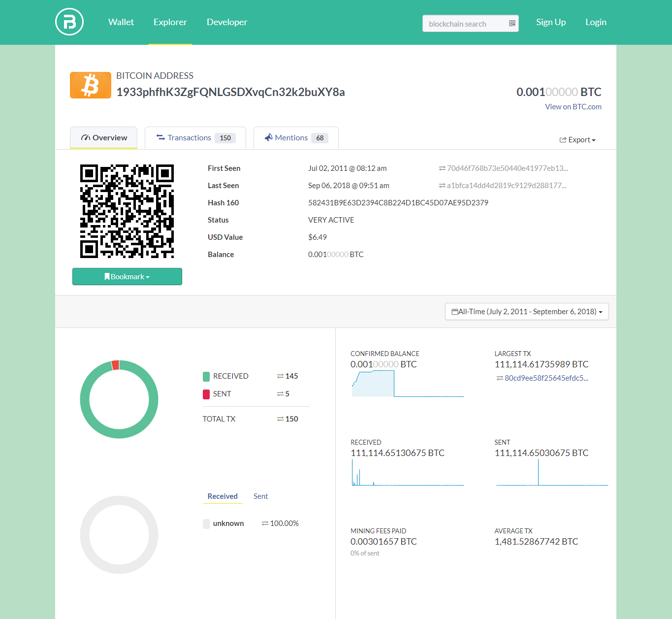The height and width of the screenshot is (619, 672).
Task: Click the transfer icon next to Received count 145
Action: pos(280,376)
